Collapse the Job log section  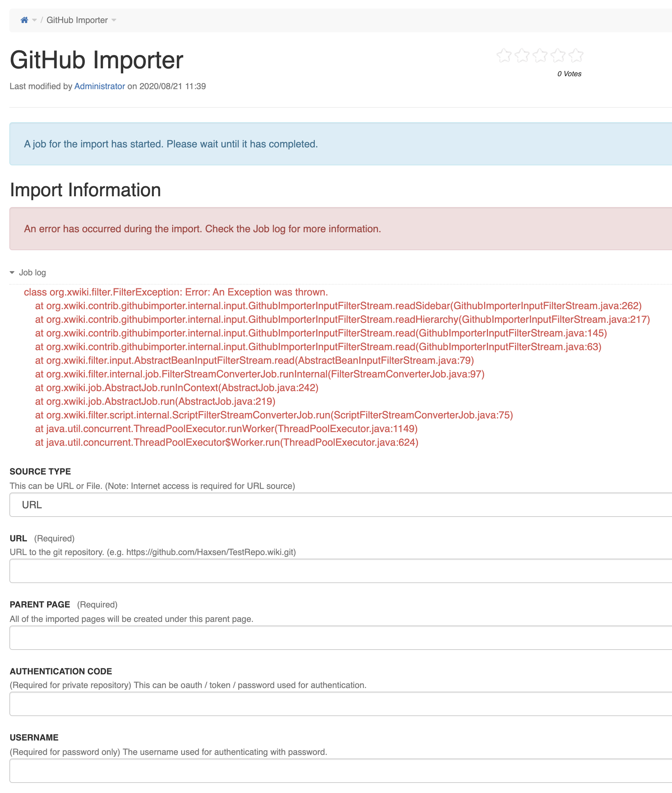click(x=32, y=272)
